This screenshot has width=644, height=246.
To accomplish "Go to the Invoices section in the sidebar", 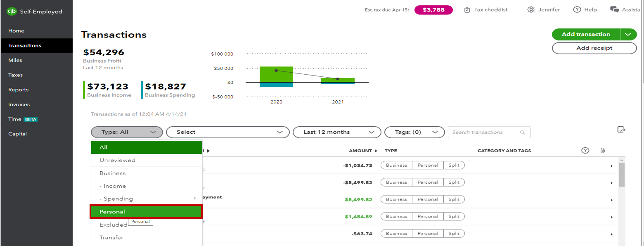I will coord(19,104).
